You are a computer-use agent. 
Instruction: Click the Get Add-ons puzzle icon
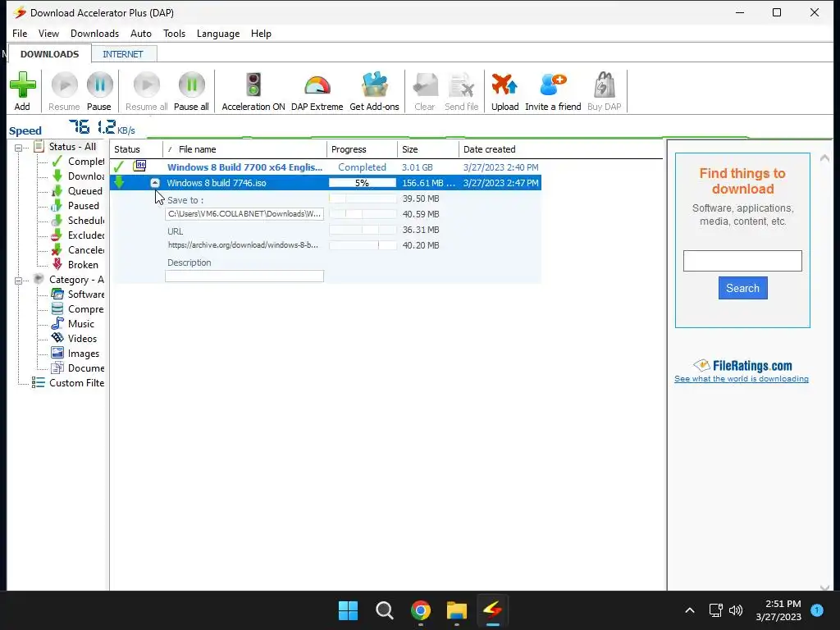[x=374, y=85]
